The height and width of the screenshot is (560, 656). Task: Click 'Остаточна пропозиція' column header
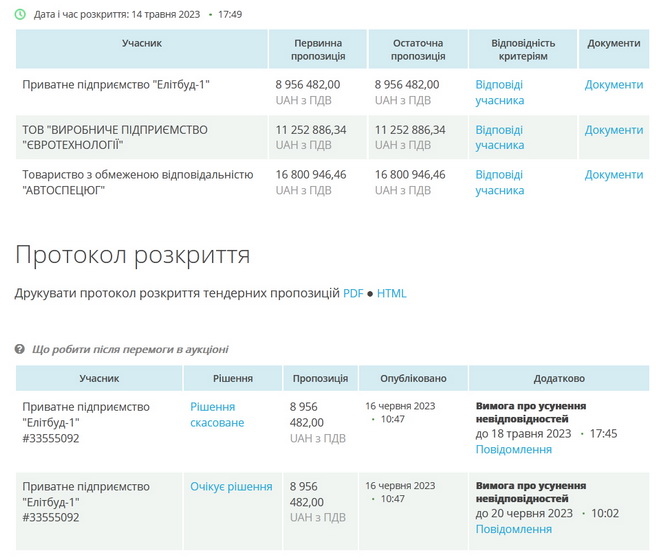(x=418, y=50)
